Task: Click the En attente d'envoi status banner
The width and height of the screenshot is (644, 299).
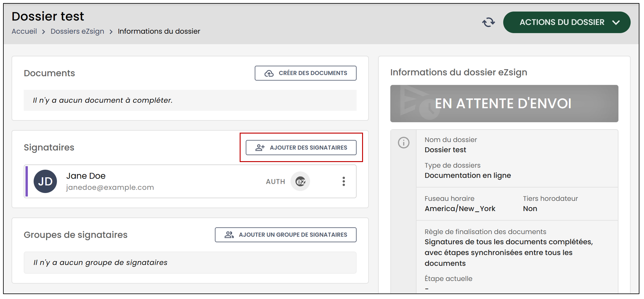Action: pyautogui.click(x=504, y=104)
